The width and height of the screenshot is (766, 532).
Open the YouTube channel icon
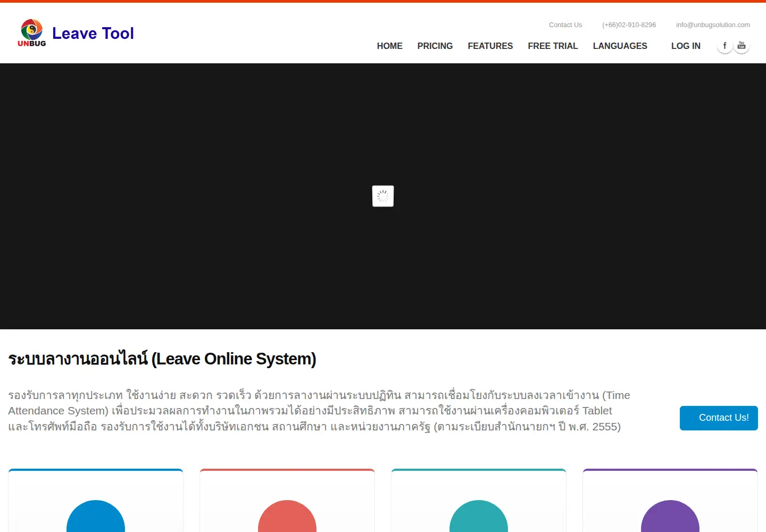(742, 46)
